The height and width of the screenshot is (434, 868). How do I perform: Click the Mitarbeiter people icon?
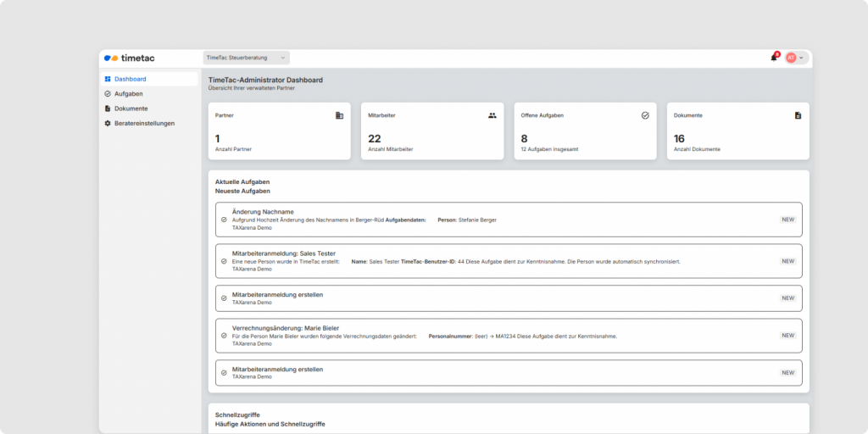[x=492, y=115]
